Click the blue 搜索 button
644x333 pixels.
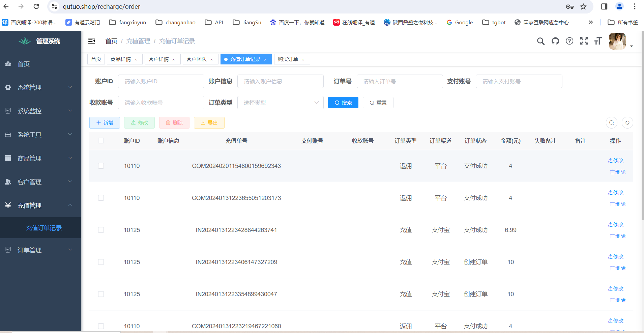click(x=343, y=103)
